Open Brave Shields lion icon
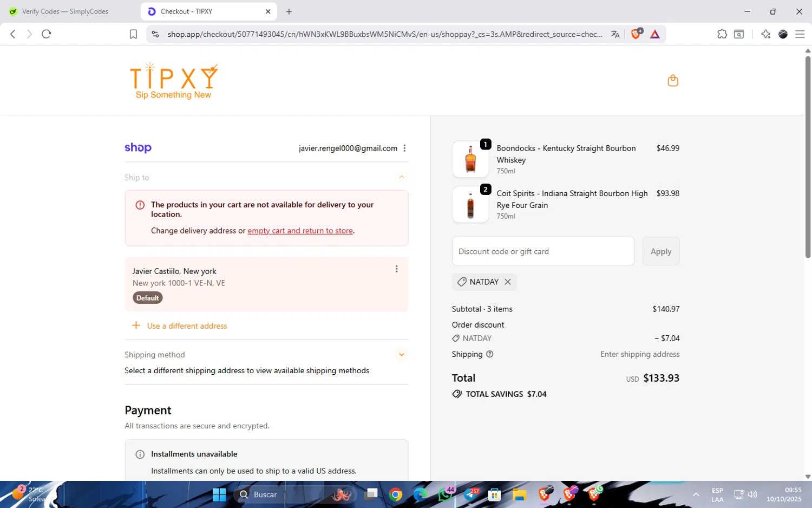The image size is (812, 508). (636, 34)
